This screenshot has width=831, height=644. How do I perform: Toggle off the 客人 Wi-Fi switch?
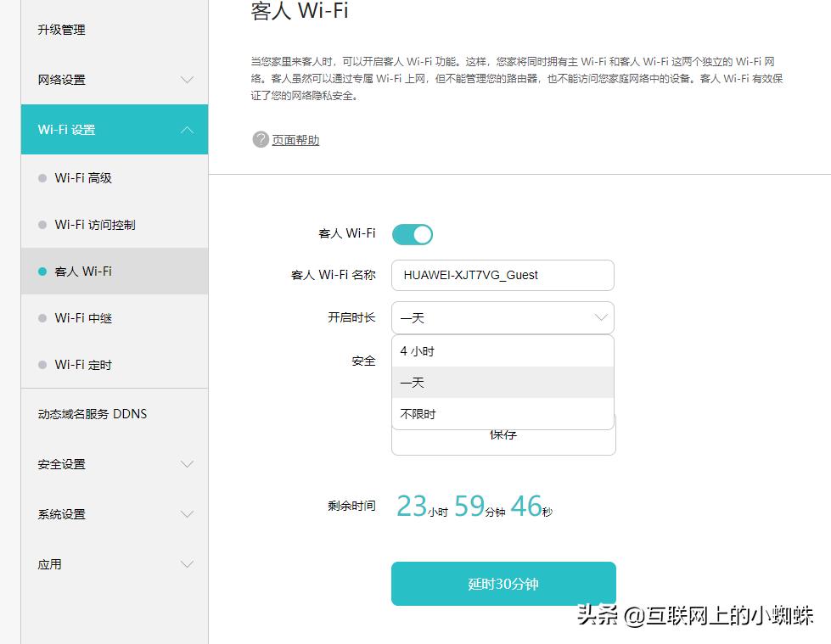tap(413, 233)
